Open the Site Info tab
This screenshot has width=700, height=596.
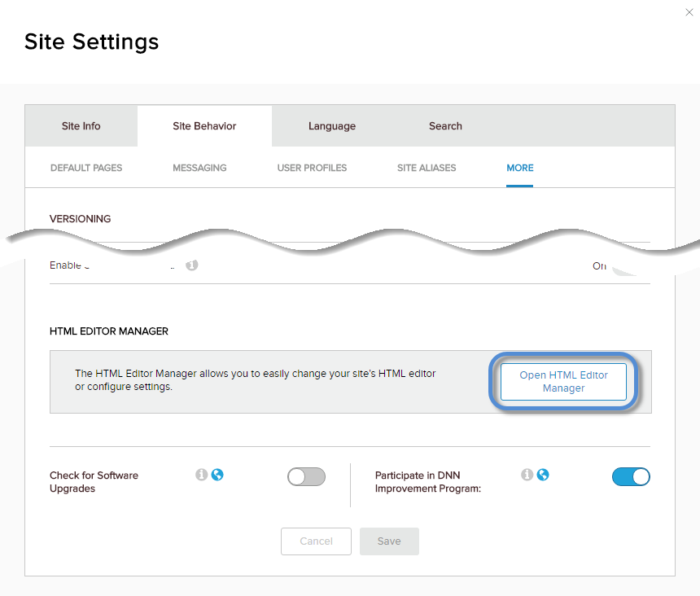tap(81, 126)
